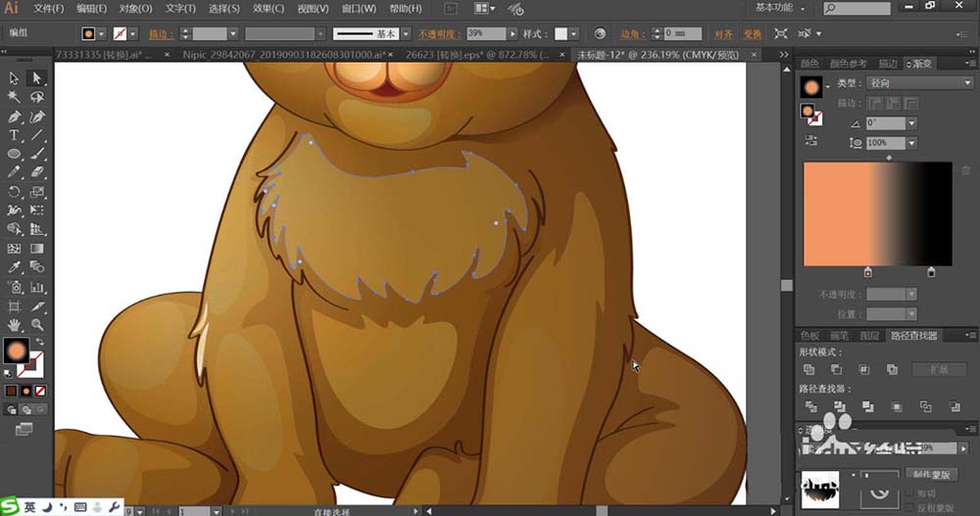
Task: Click Minus Front shape mode icon
Action: coord(836,369)
